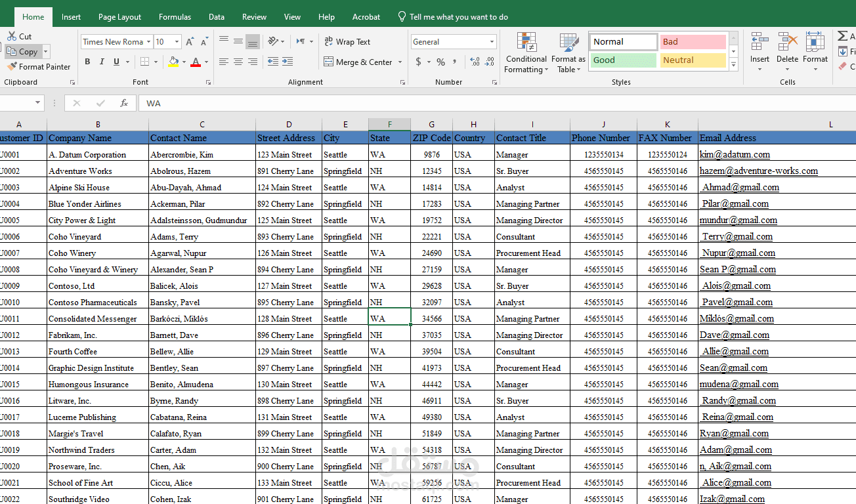856x504 pixels.
Task: Click hazem@adventure-works.com link
Action: [759, 171]
